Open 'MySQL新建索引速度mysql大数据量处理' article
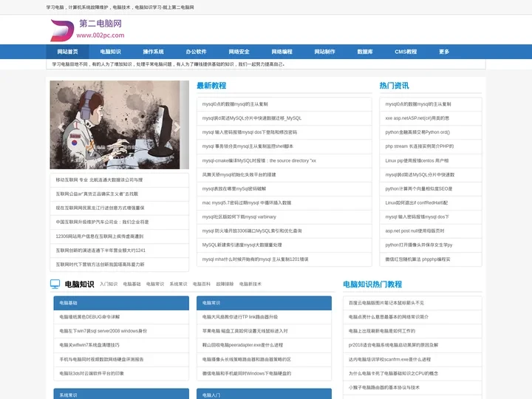 click(284, 245)
